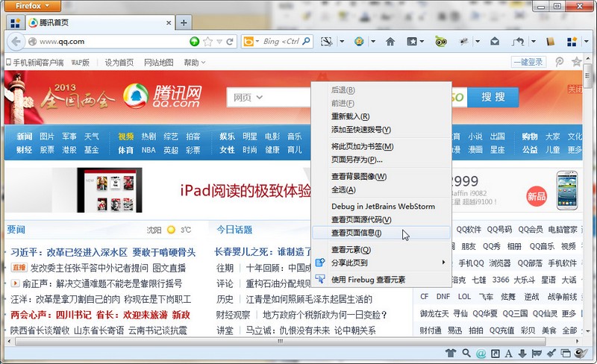The height and width of the screenshot is (364, 597).
Task: Choose 将此页加为书签(M) from context menu
Action: pos(381,147)
